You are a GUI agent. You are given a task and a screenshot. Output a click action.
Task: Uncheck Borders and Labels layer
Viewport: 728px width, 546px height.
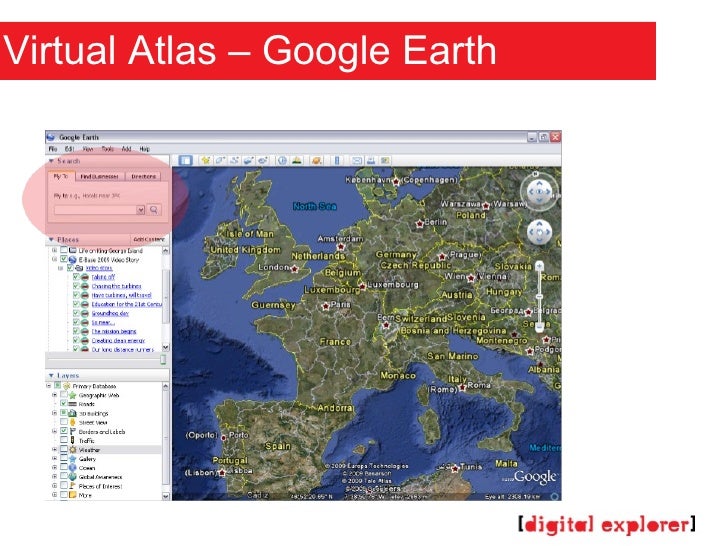coord(64,431)
